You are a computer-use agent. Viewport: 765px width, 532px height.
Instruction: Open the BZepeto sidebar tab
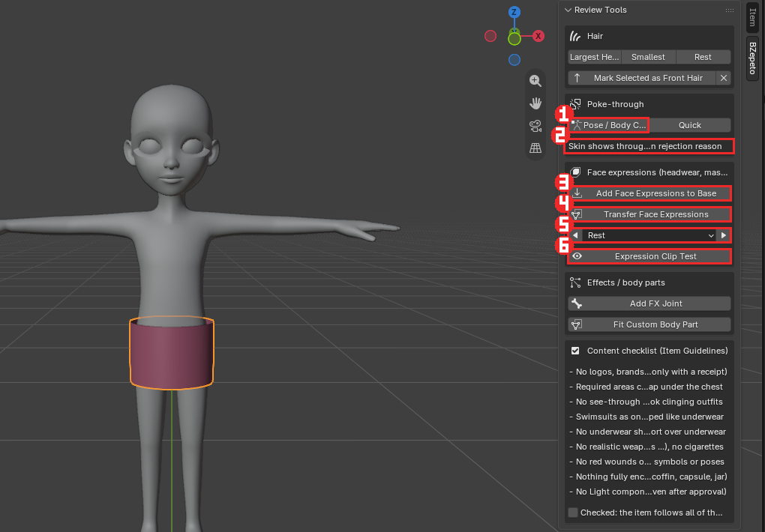(752, 58)
